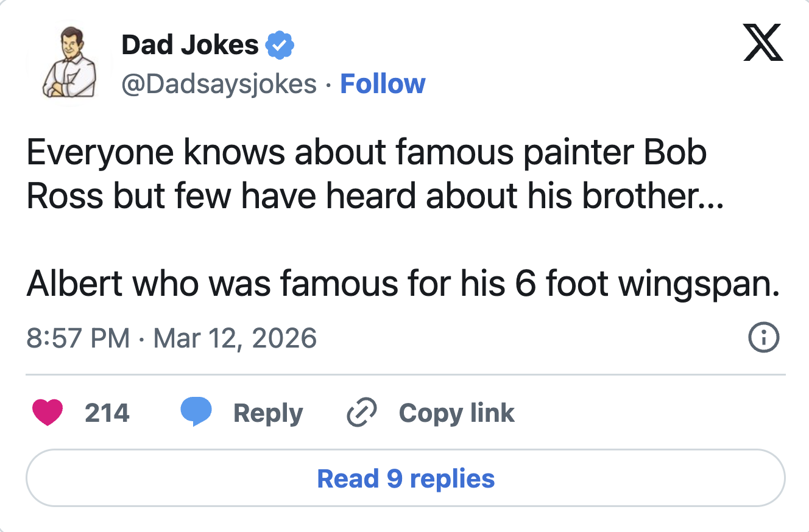
Task: Click the tweet info circle icon
Action: coord(763,338)
